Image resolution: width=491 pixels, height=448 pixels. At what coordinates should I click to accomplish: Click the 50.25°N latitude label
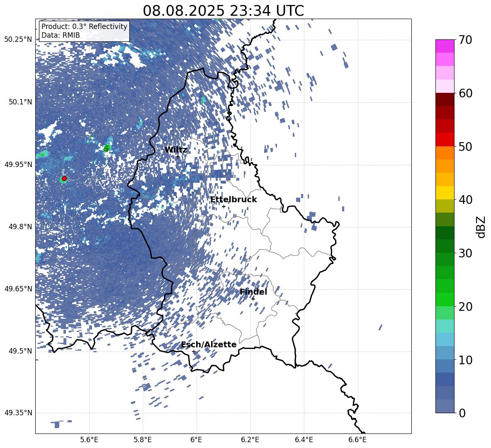(x=18, y=40)
